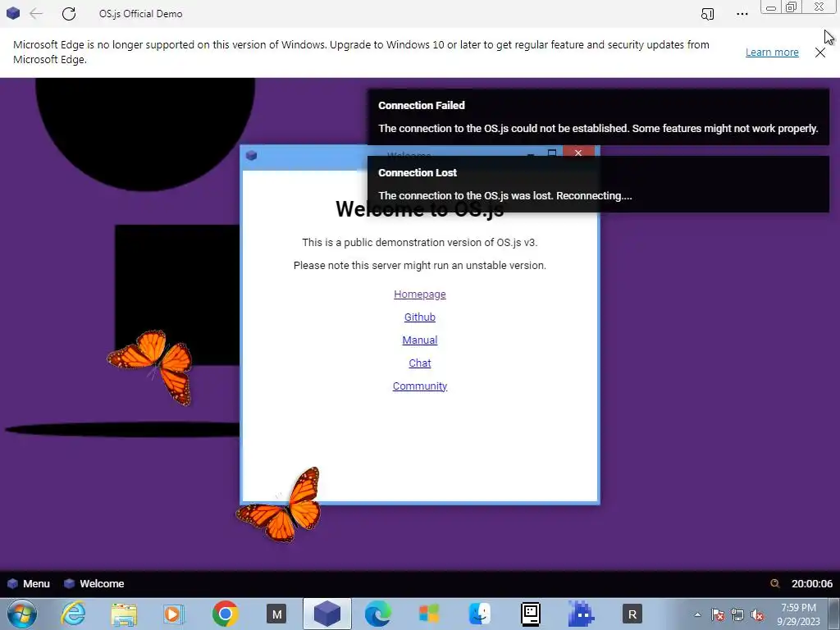Open the Learn more link
This screenshot has height=630, width=840.
[772, 52]
